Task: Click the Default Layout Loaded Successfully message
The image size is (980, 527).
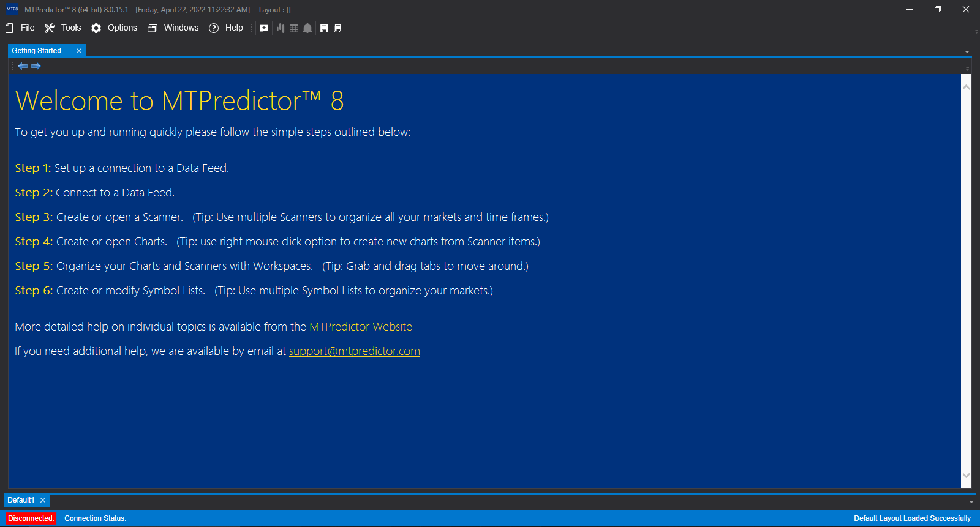Action: (912, 518)
